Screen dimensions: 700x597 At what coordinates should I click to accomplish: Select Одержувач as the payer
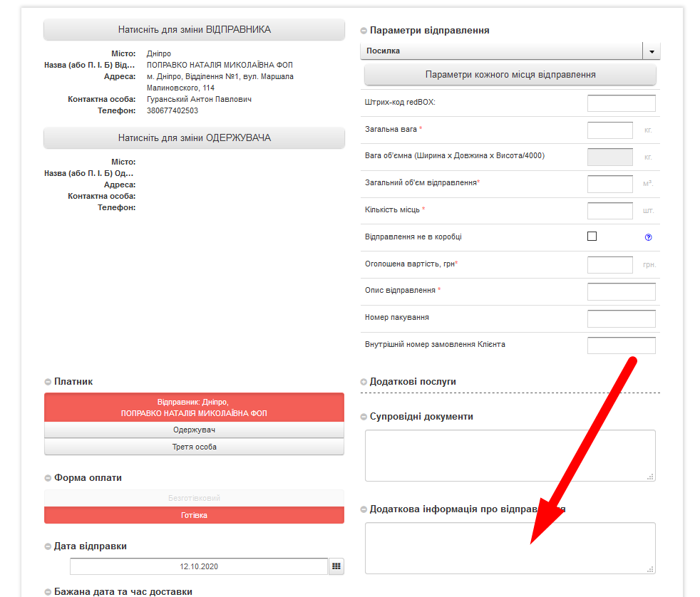coord(194,430)
